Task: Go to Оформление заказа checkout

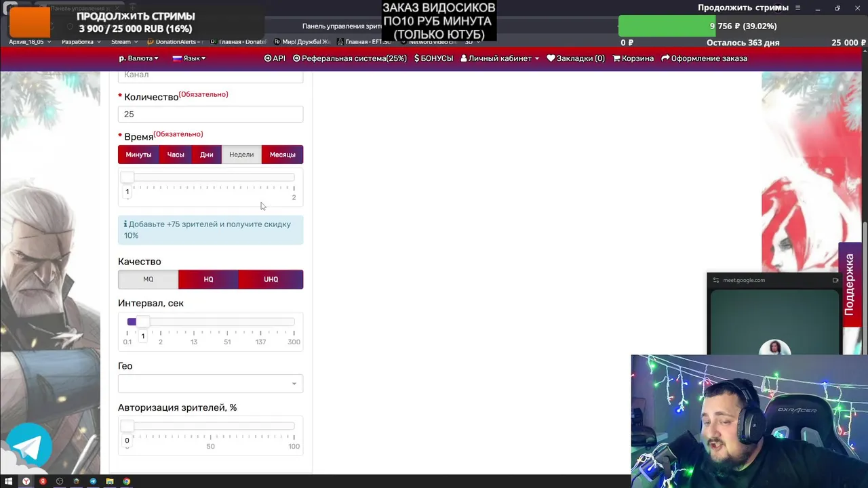Action: pyautogui.click(x=705, y=58)
